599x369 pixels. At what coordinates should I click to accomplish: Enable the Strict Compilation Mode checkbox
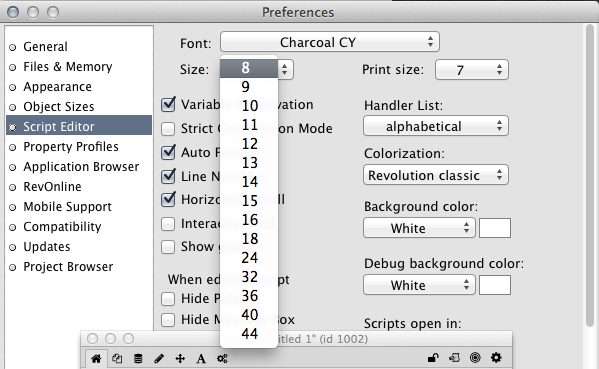tap(168, 129)
